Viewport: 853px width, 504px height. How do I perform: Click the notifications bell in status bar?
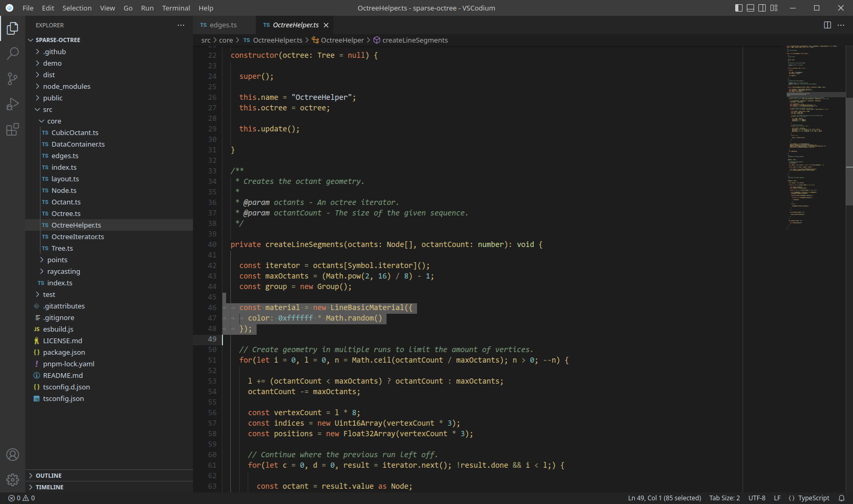pyautogui.click(x=841, y=498)
